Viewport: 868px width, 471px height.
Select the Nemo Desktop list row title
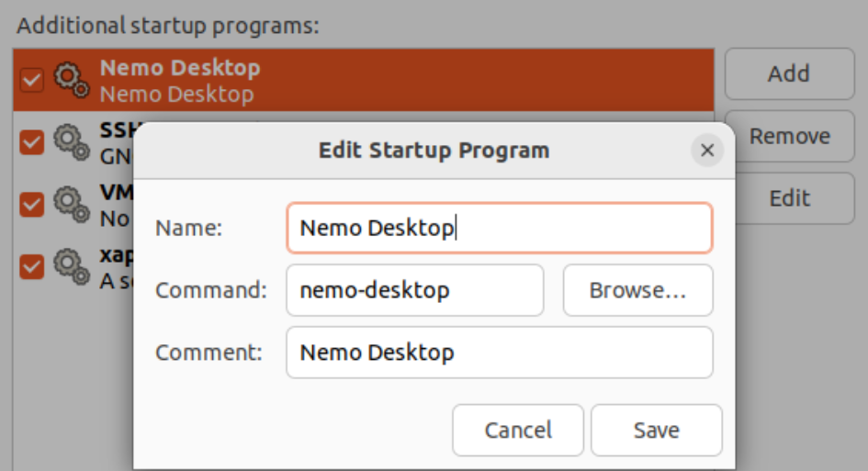pos(180,68)
